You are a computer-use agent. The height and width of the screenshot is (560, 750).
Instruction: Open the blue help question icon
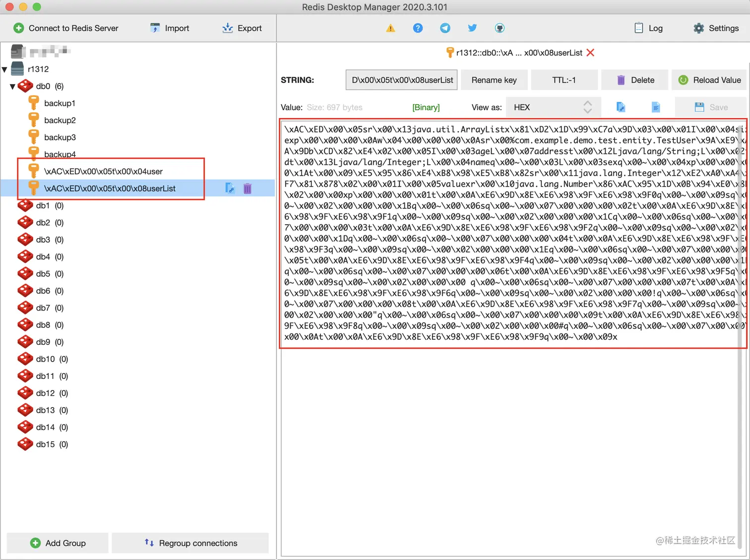click(x=418, y=28)
